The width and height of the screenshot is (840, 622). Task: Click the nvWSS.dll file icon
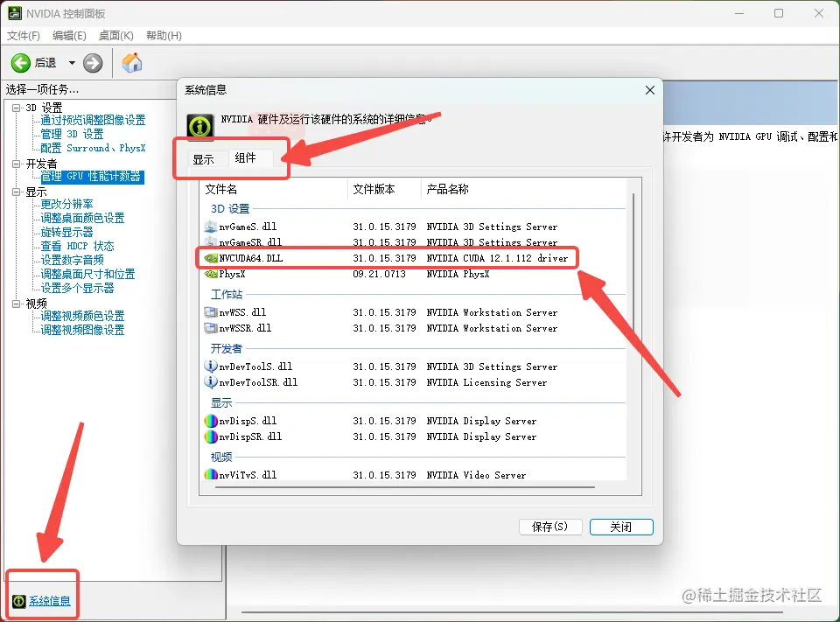[211, 312]
